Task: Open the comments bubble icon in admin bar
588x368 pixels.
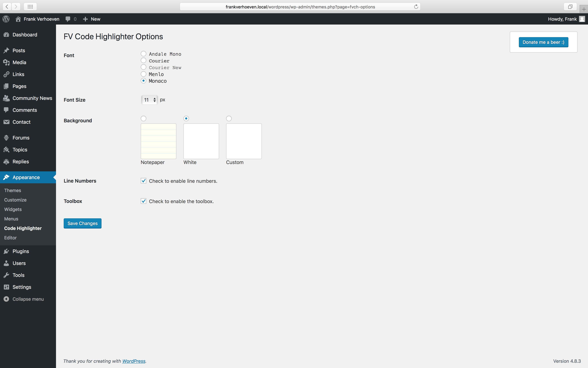Action: [68, 19]
